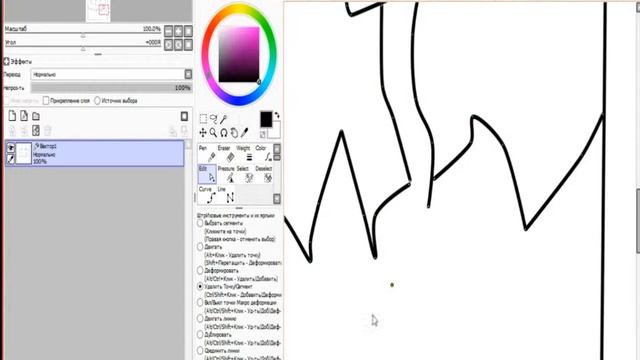Click the navigator preview thumbnail
This screenshot has width=640, height=360.
click(98, 11)
